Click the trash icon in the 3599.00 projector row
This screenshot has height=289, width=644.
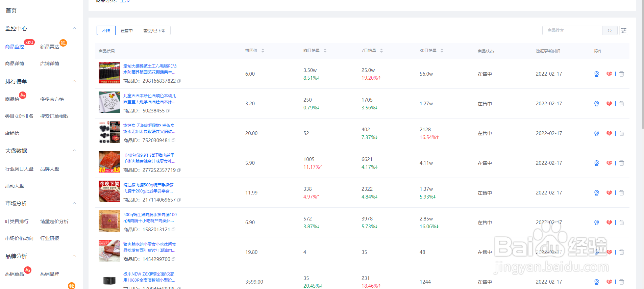click(x=622, y=282)
